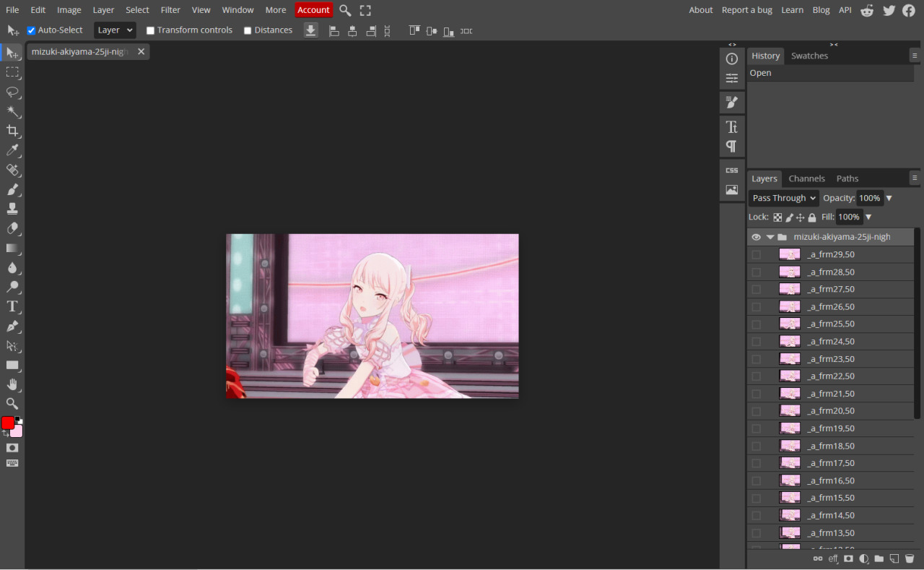
Task: Open the File menu
Action: (x=12, y=10)
